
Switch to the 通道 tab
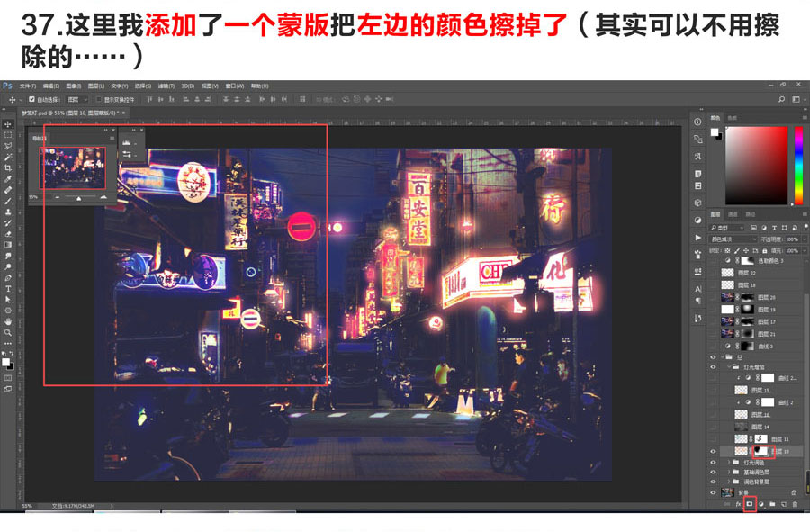(x=734, y=214)
